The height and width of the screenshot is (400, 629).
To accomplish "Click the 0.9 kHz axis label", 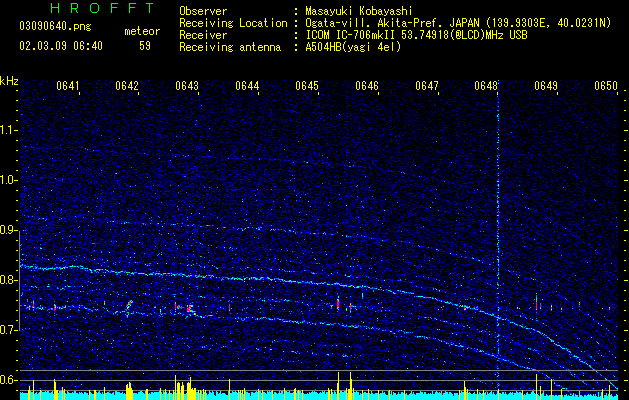I will (x=9, y=230).
